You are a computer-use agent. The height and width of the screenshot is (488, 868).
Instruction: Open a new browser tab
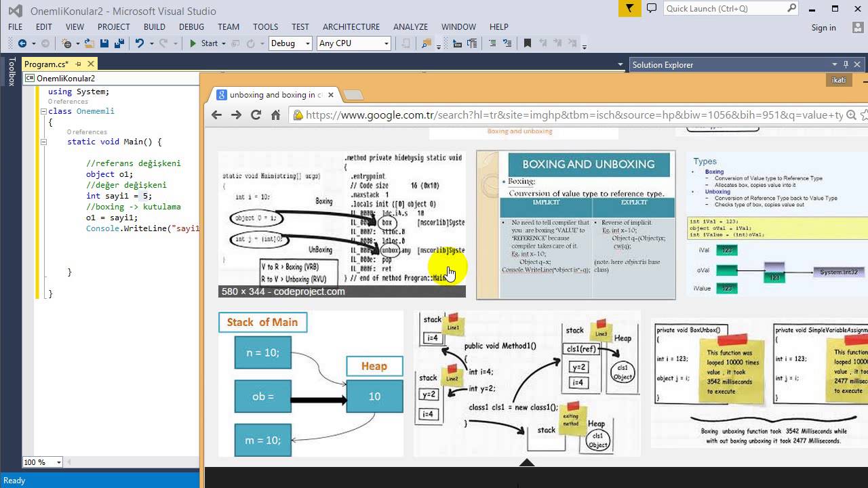353,95
